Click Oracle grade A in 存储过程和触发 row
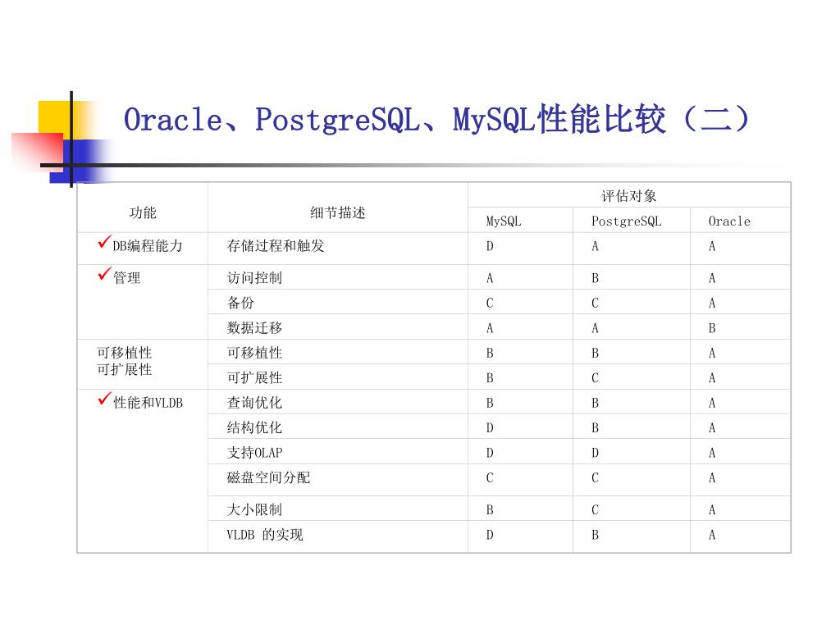This screenshot has height=630, width=840. click(712, 246)
